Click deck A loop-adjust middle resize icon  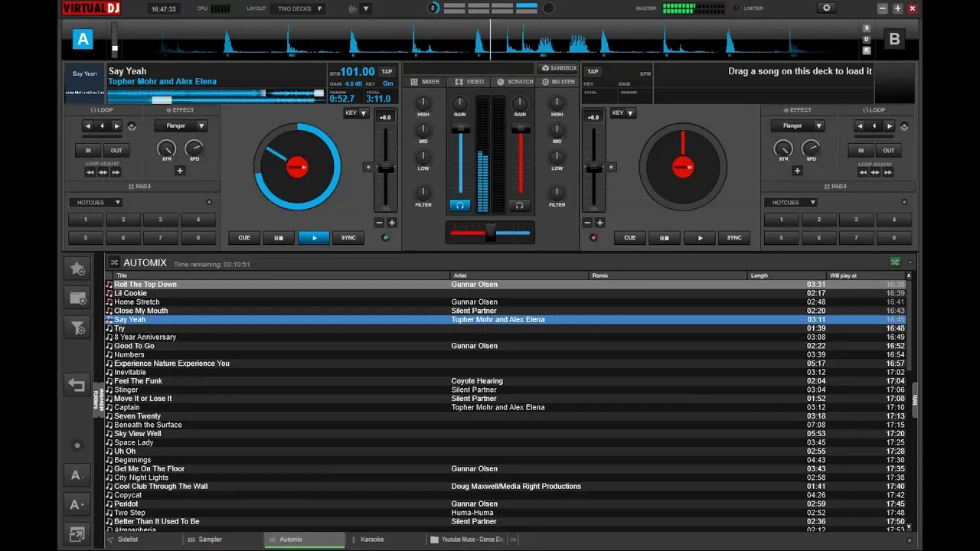(x=103, y=172)
